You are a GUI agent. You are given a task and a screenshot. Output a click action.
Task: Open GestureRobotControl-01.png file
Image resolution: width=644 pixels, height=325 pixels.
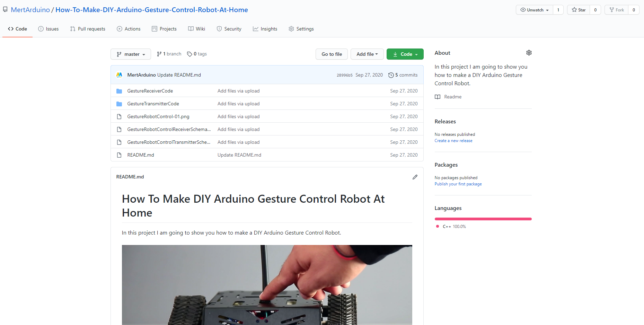tap(158, 116)
